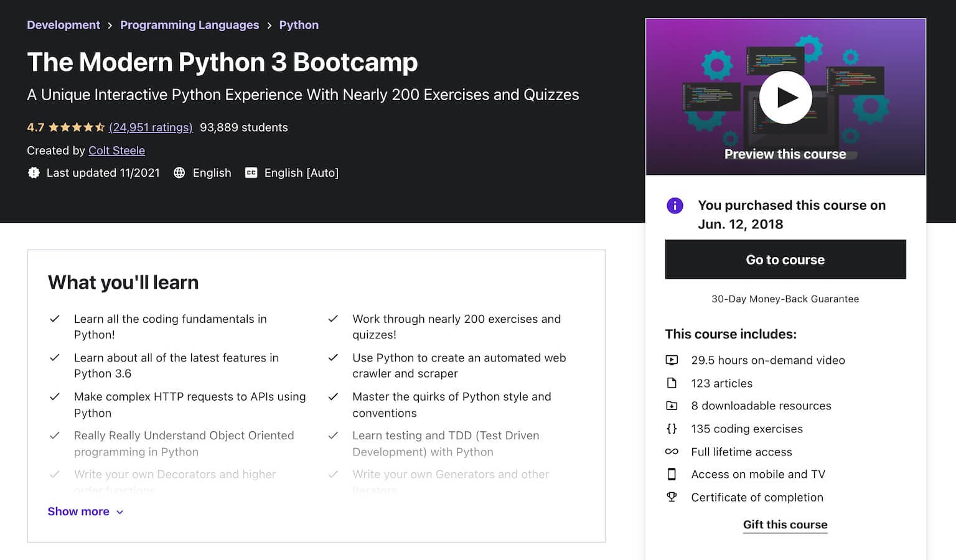Click the coding exercises braces icon
This screenshot has height=560, width=956.
tap(672, 429)
